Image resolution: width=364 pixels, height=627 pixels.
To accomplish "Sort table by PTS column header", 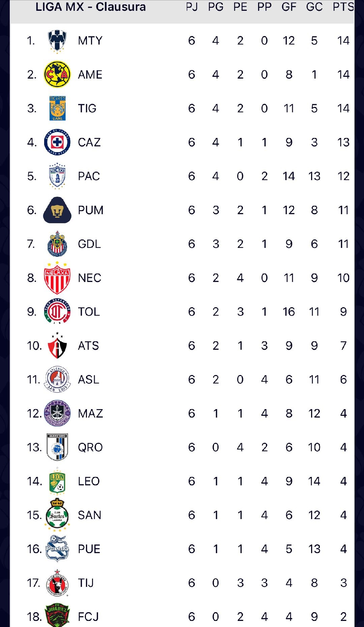I will [343, 7].
